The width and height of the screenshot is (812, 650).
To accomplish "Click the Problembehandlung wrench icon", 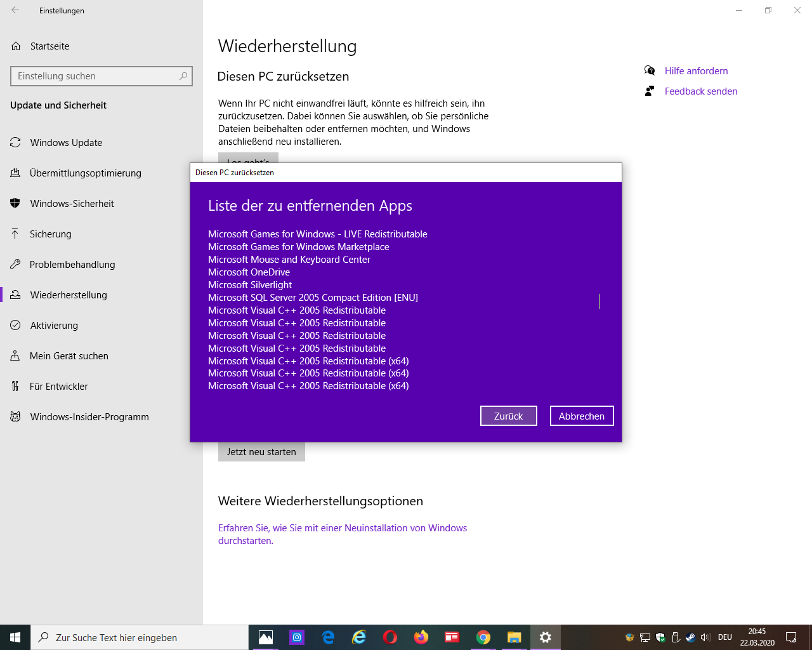I will click(x=16, y=265).
